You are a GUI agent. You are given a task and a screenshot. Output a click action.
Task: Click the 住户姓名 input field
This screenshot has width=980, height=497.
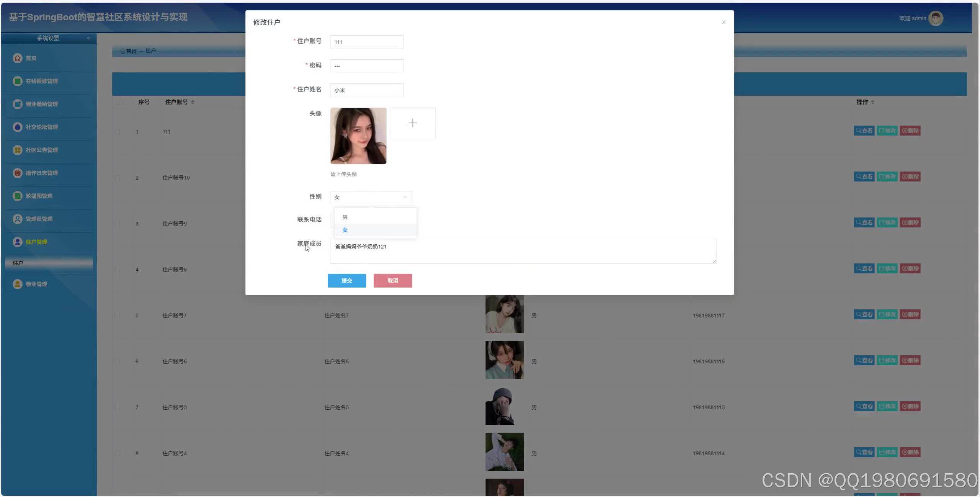(x=366, y=90)
